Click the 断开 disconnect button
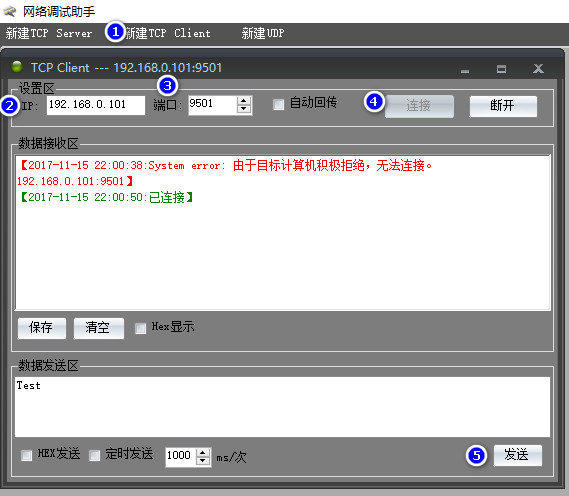 (x=503, y=106)
